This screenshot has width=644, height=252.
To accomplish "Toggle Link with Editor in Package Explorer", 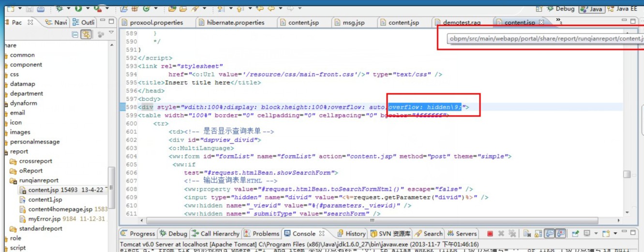I will click(x=86, y=34).
